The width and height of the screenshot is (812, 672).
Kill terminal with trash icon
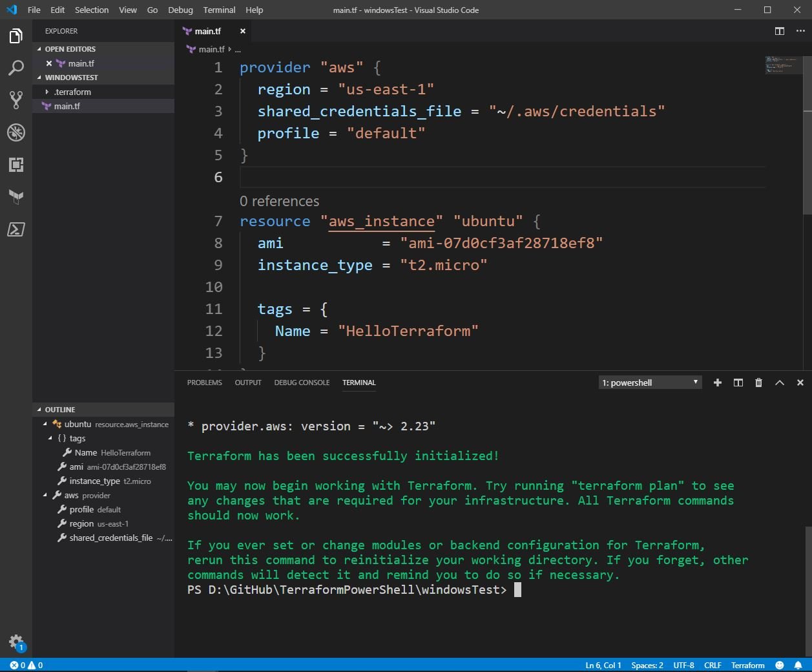(759, 383)
